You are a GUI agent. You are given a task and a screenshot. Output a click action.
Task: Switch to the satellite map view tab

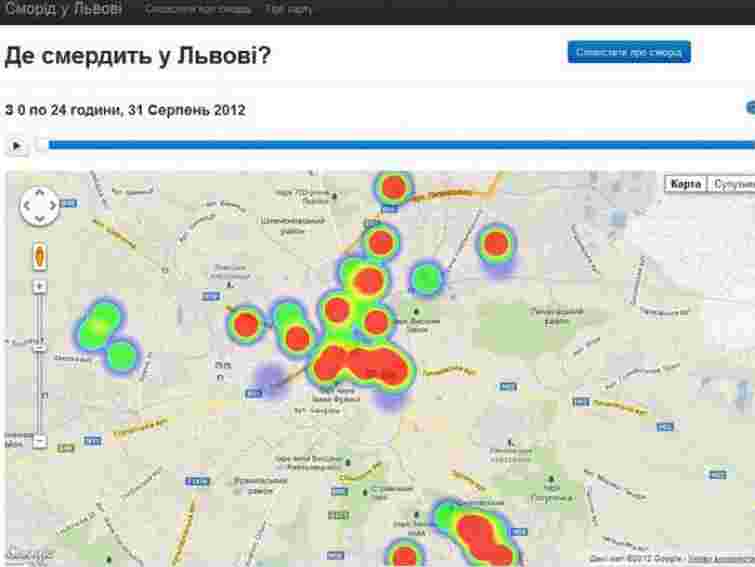pyautogui.click(x=732, y=184)
